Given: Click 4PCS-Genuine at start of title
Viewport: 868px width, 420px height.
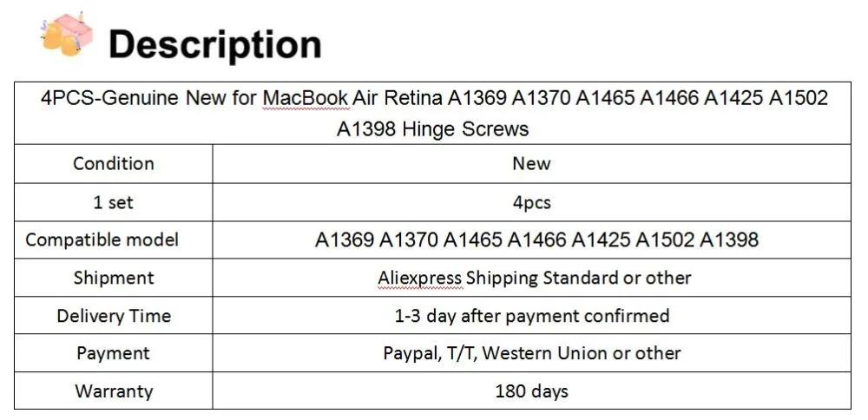Looking at the screenshot, I should click(109, 98).
